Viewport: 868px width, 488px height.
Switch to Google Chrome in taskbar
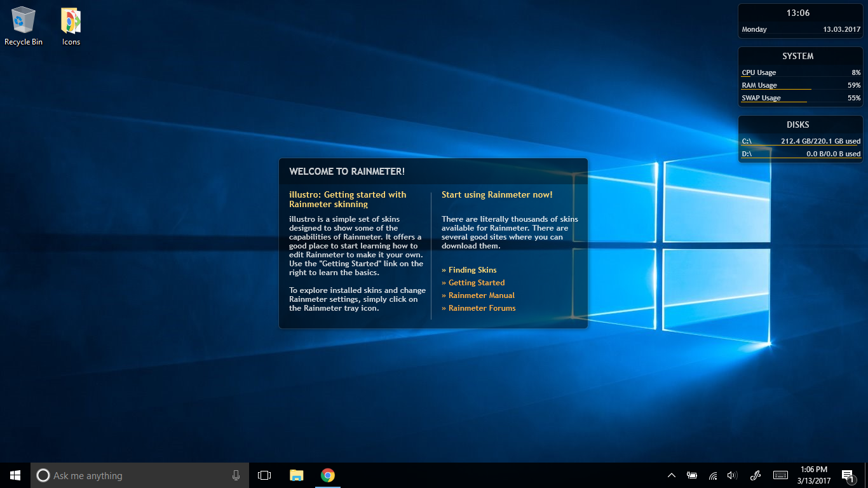328,475
